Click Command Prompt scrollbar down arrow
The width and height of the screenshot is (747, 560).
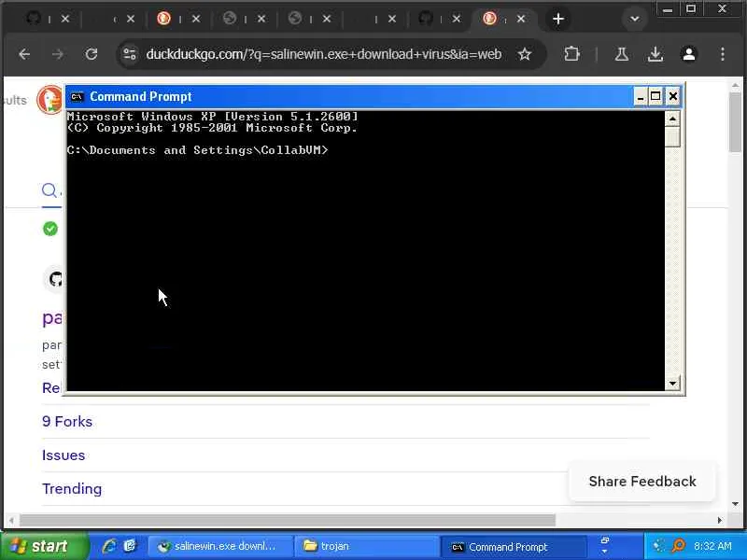pos(672,383)
